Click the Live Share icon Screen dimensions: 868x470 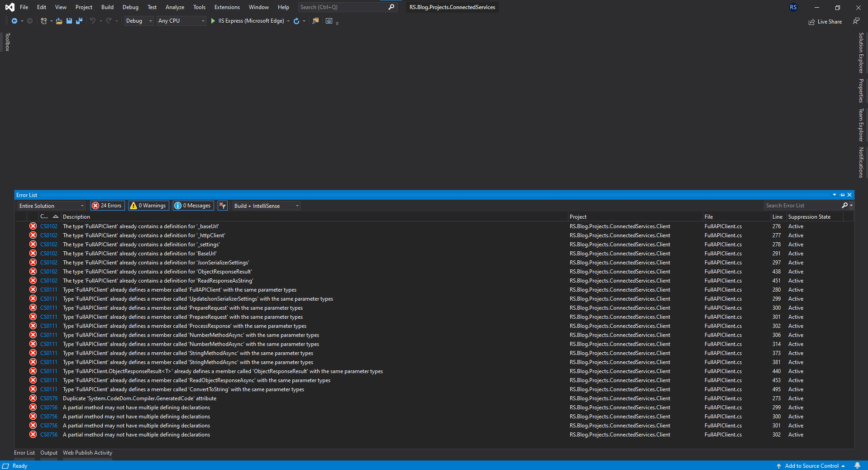tap(812, 22)
